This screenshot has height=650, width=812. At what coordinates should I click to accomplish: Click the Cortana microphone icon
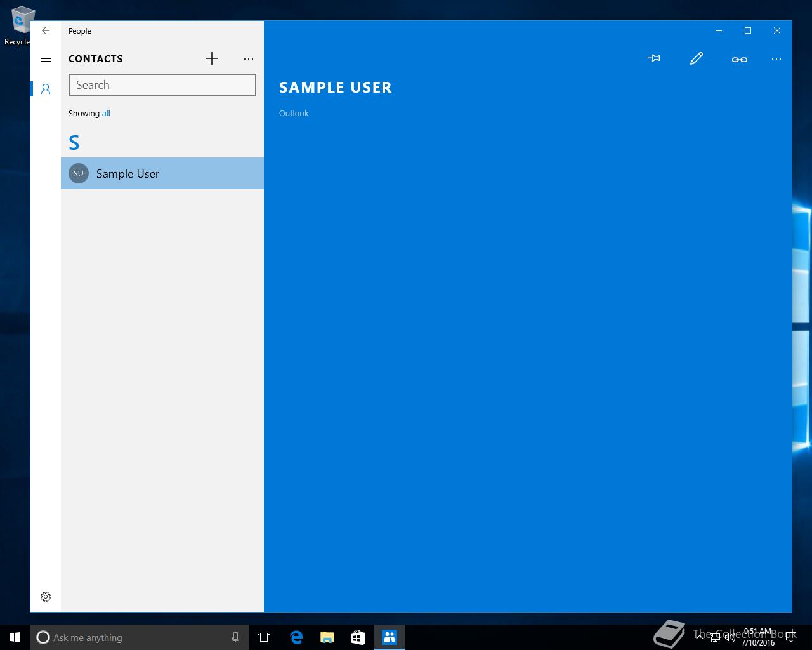point(235,637)
